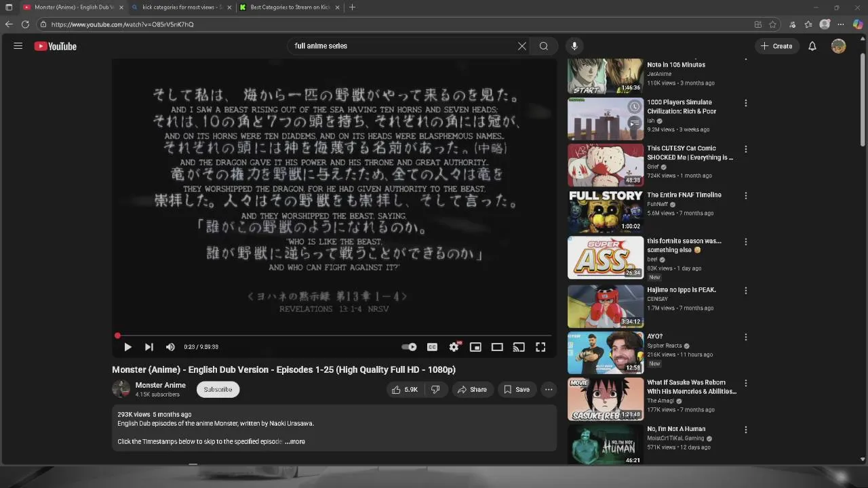This screenshot has width=868, height=488.
Task: Open the split screen icon in address bar
Action: [x=758, y=24]
